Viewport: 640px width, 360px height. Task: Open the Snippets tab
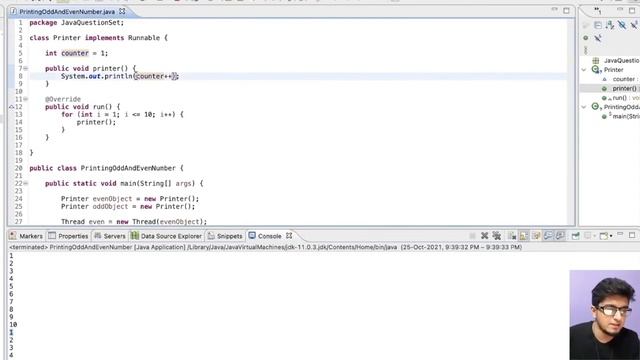225,236
